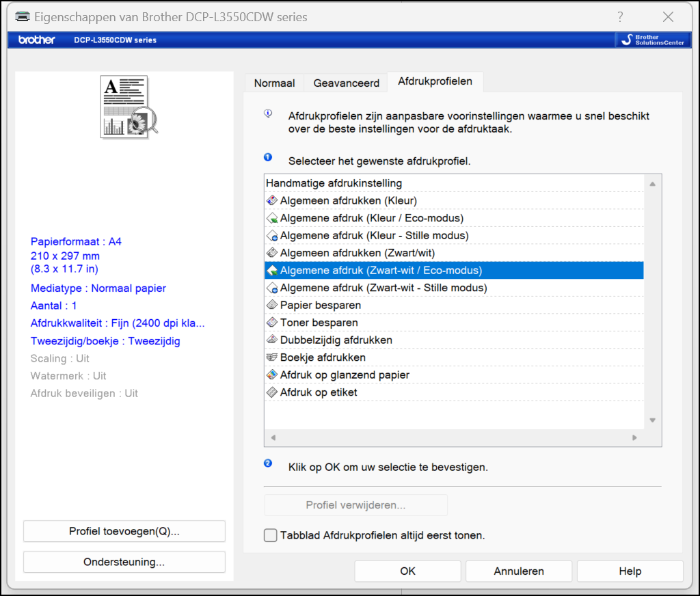Select Handmatige afdrukinstelling in the list
This screenshot has height=596, width=700.
334,183
